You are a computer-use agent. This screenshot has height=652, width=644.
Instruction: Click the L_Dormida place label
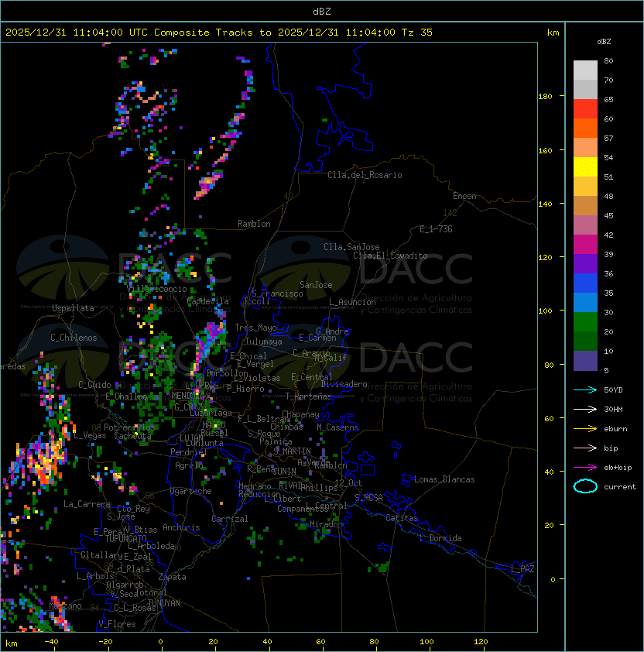coord(440,538)
